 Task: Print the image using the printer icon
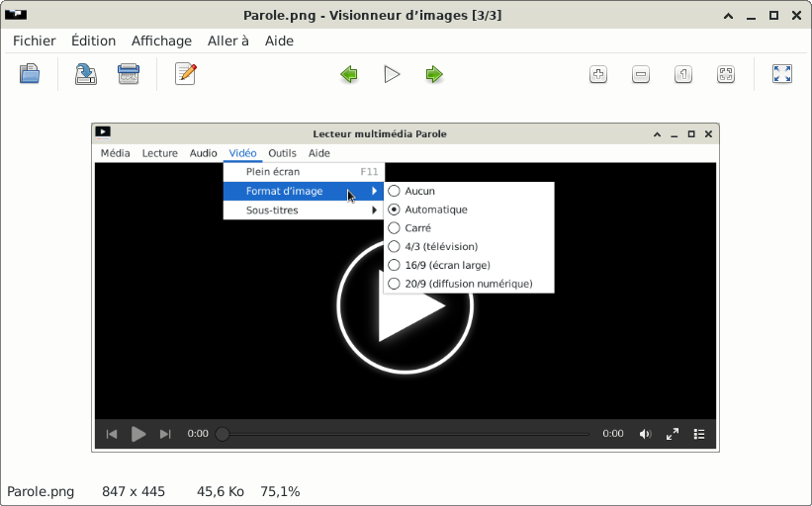129,74
